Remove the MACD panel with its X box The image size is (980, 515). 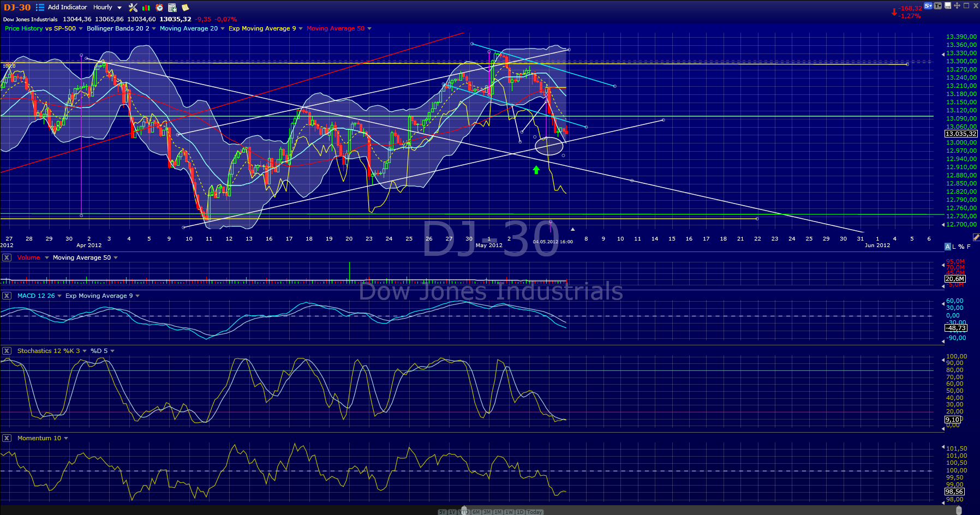[x=7, y=296]
